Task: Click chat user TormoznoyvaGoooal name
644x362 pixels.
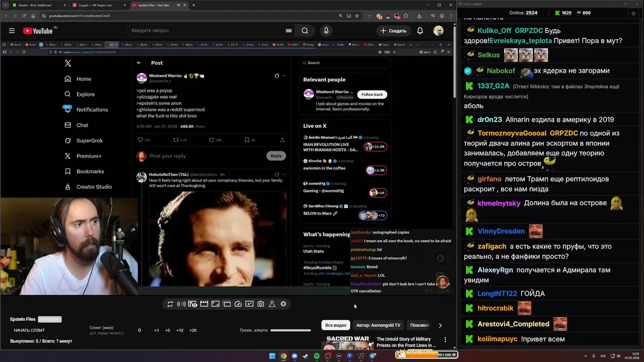Action: [x=512, y=133]
